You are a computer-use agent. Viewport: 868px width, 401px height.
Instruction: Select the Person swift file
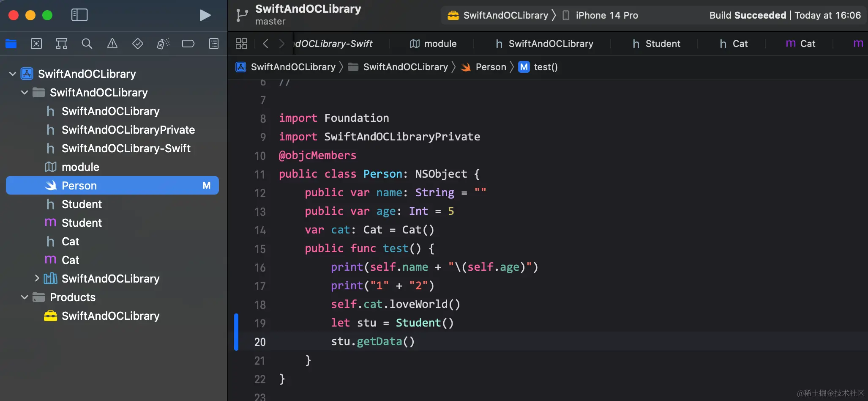point(112,185)
